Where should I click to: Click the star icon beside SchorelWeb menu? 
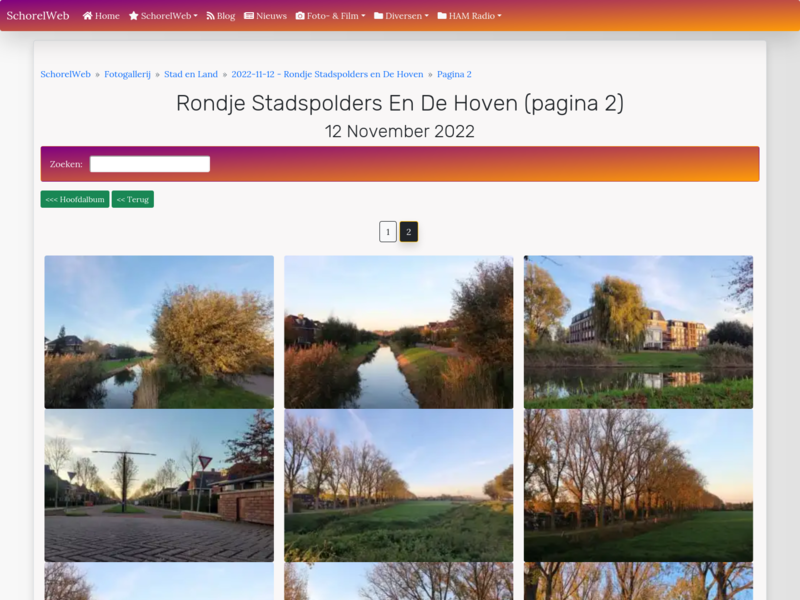coord(134,16)
